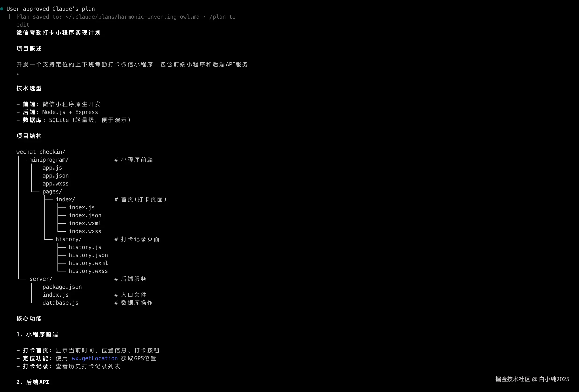579x392 pixels.
Task: Click index.wxml under index folder
Action: [x=85, y=223]
